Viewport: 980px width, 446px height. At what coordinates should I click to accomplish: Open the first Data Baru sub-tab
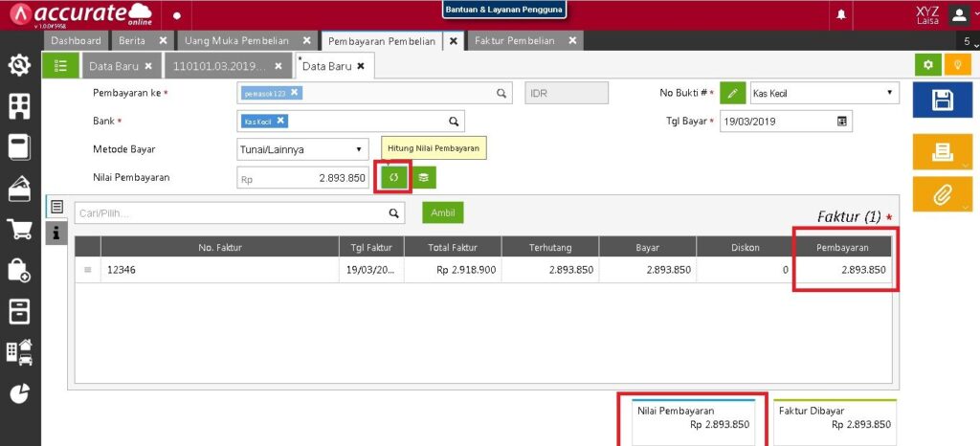pyautogui.click(x=114, y=66)
